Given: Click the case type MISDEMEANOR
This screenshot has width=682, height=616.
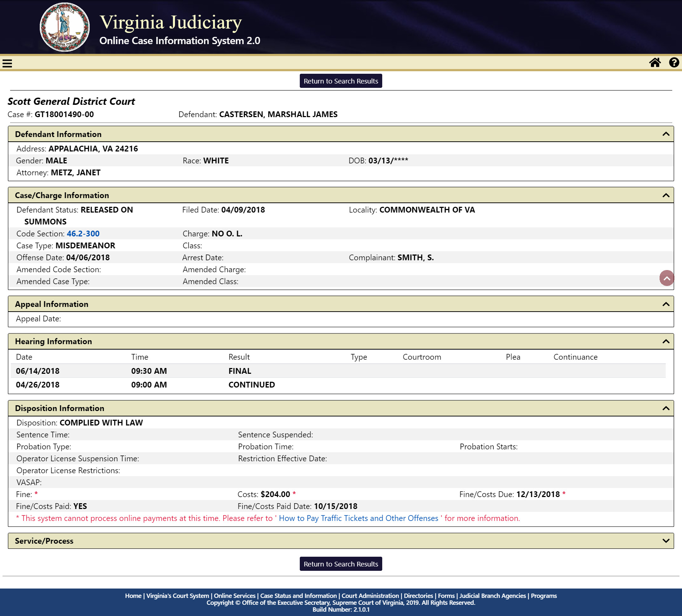Looking at the screenshot, I should [x=85, y=245].
